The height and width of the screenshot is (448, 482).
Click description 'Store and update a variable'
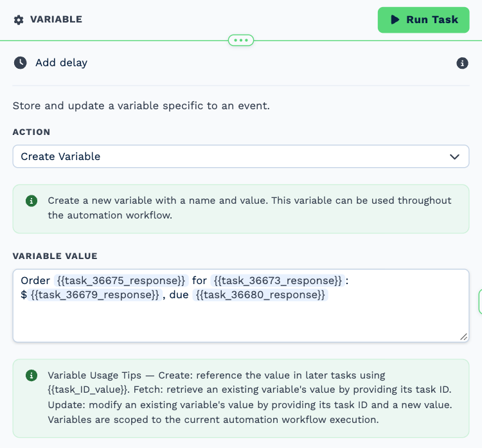[x=141, y=106]
